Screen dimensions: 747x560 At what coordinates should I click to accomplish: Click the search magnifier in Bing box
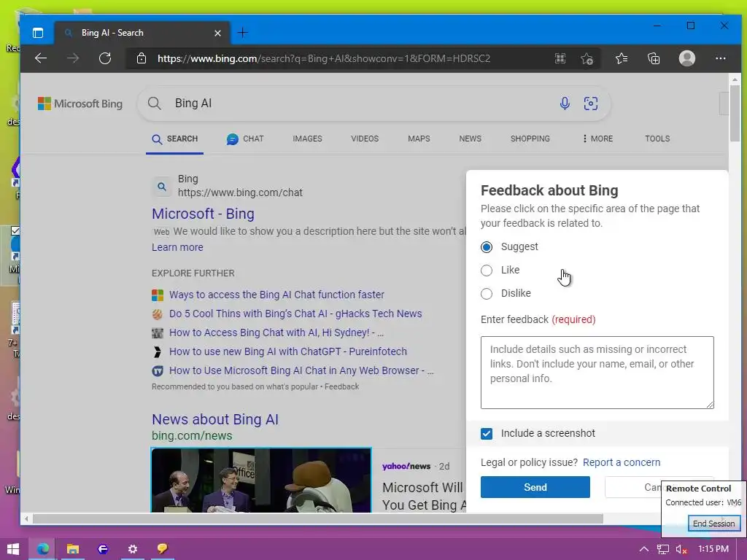click(155, 104)
